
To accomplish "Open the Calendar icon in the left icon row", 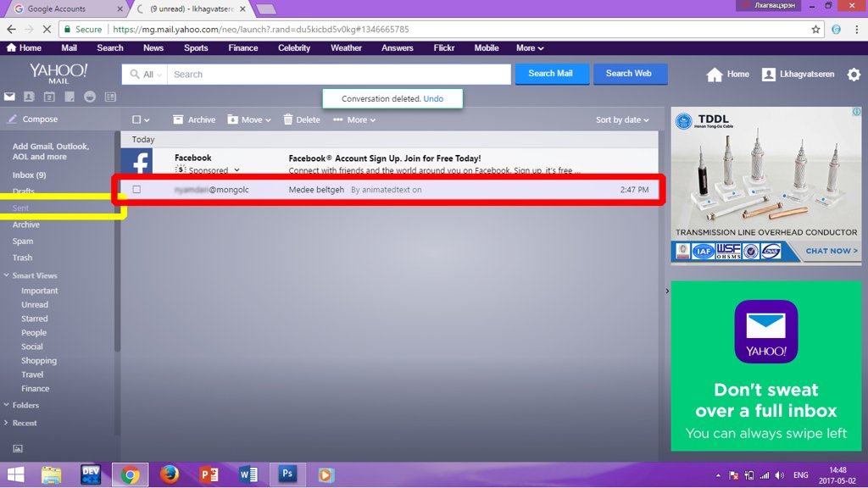I will [x=49, y=97].
